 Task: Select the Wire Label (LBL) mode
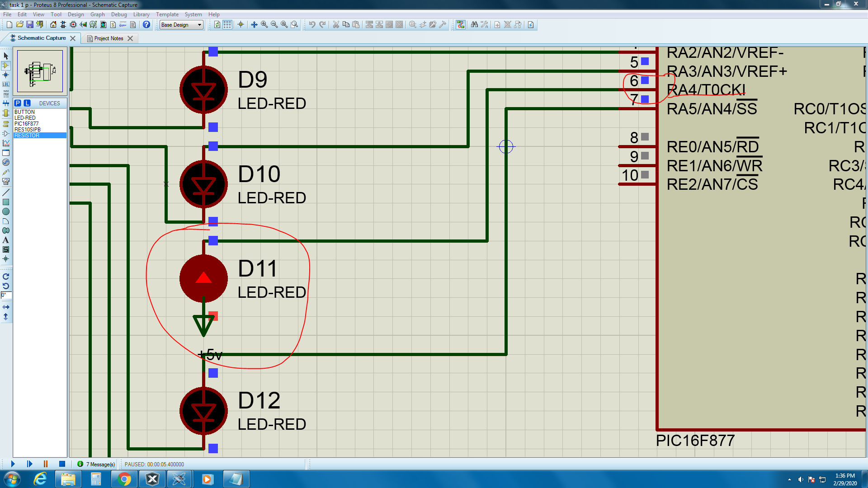6,84
